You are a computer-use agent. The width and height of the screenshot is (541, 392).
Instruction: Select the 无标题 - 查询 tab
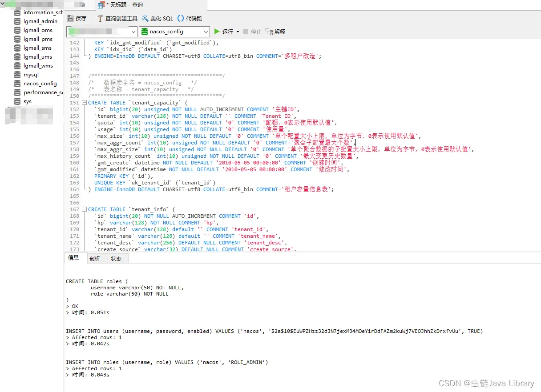pos(121,5)
